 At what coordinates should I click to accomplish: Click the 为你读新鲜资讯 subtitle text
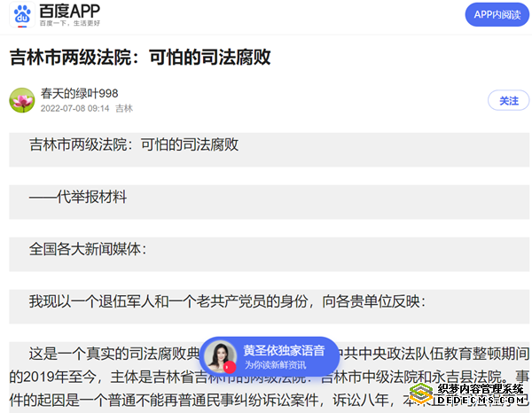(x=276, y=364)
